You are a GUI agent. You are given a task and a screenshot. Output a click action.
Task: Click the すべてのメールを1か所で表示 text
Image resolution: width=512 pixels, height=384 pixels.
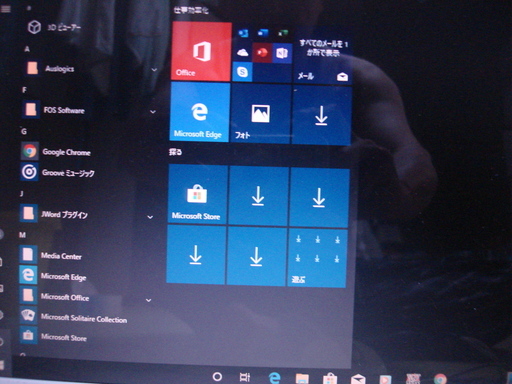(323, 48)
